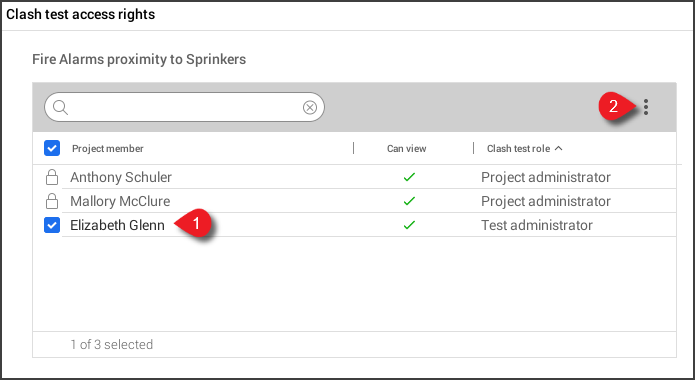Click Test administrator role for Elizabeth Glenn
This screenshot has height=380, width=695.
pos(537,225)
